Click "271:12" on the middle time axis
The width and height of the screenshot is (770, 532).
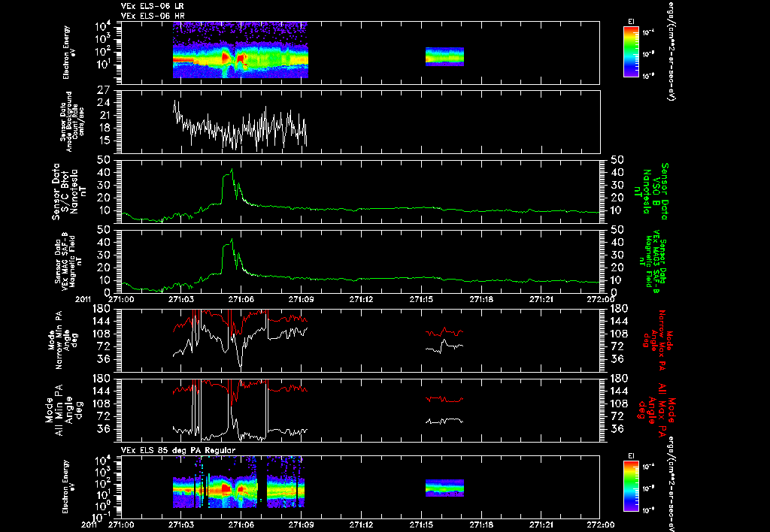[362, 299]
